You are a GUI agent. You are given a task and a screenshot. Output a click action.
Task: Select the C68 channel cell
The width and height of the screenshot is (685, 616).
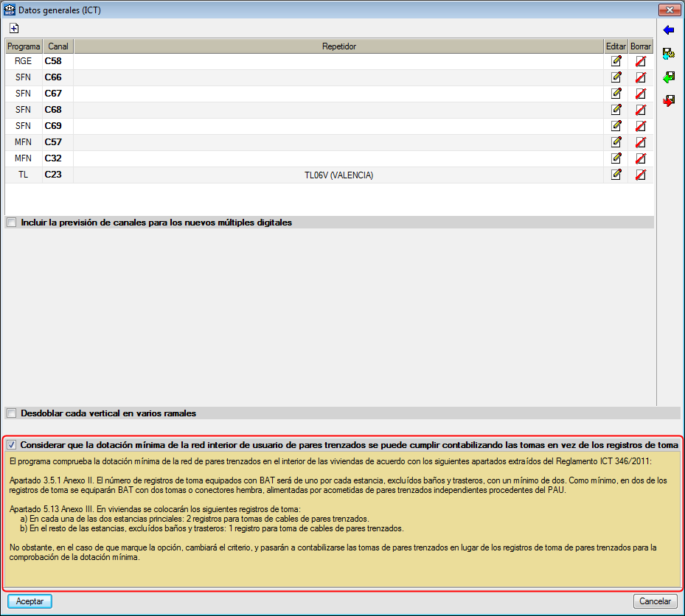[x=58, y=110]
